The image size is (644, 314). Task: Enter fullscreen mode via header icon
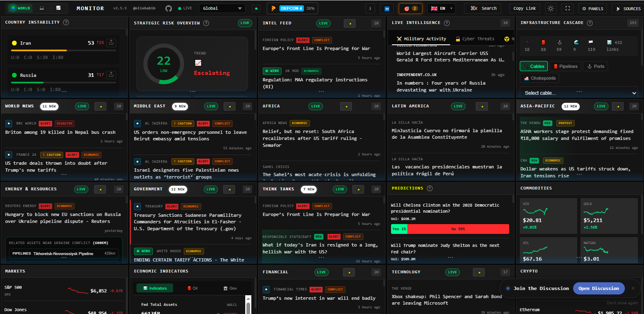[567, 9]
